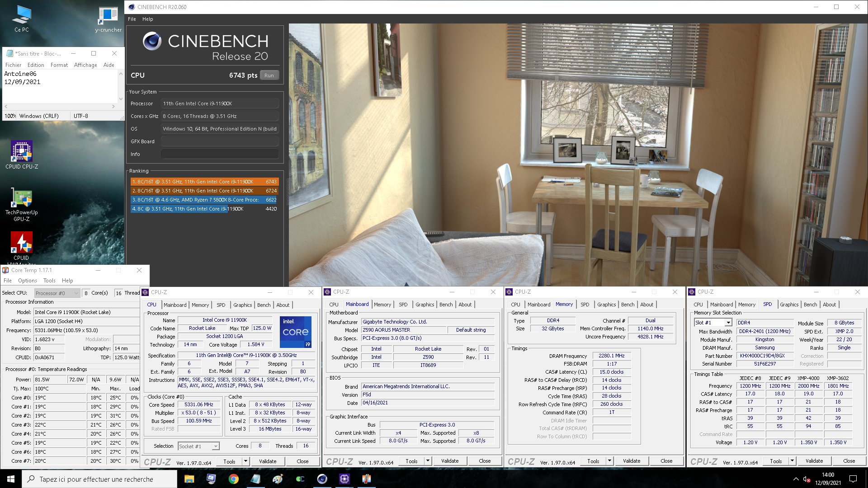The height and width of the screenshot is (488, 868).
Task: Open SPD tab in CPU-Z Mainboard window
Action: 403,305
